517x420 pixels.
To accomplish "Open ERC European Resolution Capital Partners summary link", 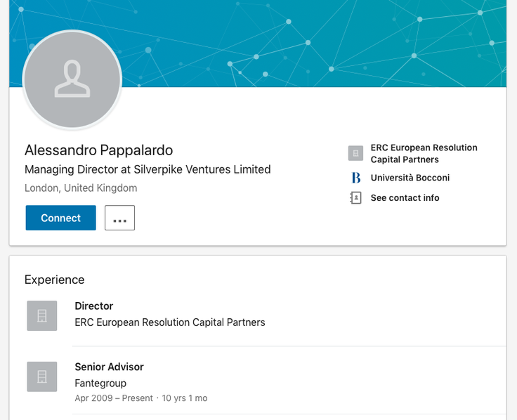I will (424, 153).
